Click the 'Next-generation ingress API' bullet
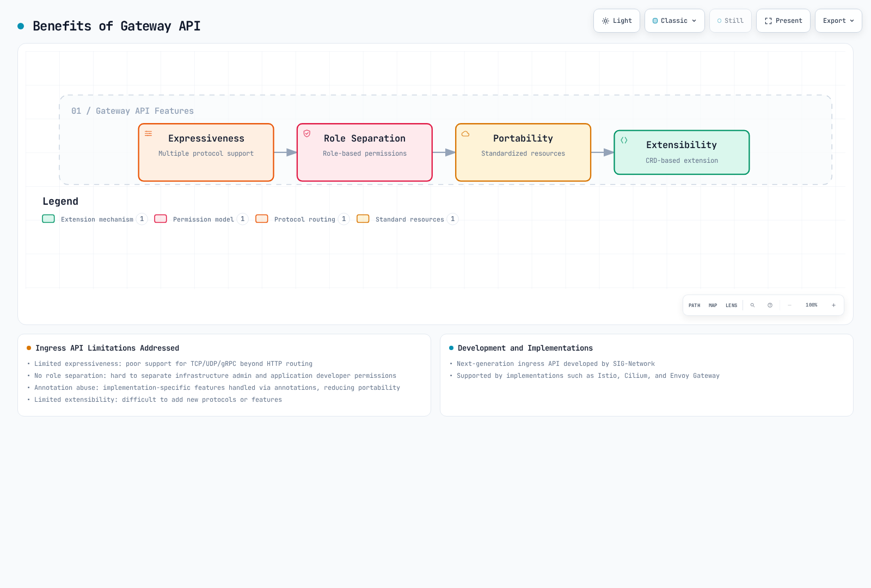Image resolution: width=871 pixels, height=588 pixels. (x=556, y=364)
